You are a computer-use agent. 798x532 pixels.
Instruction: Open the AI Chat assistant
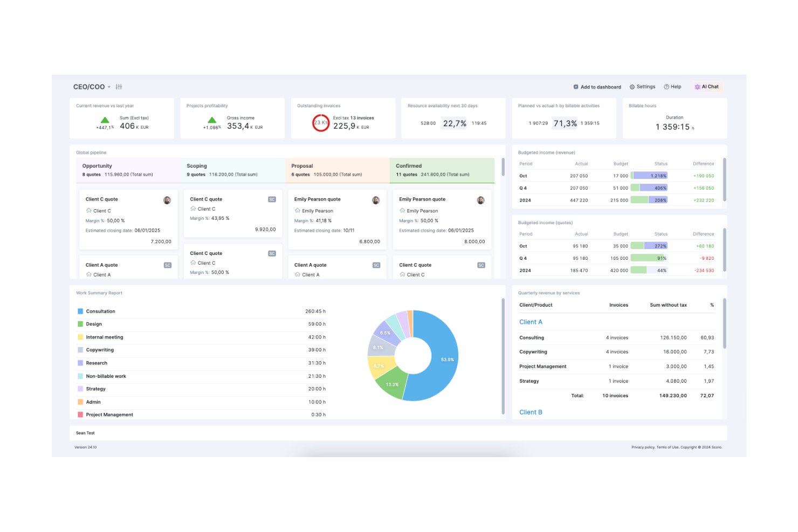[x=707, y=86]
